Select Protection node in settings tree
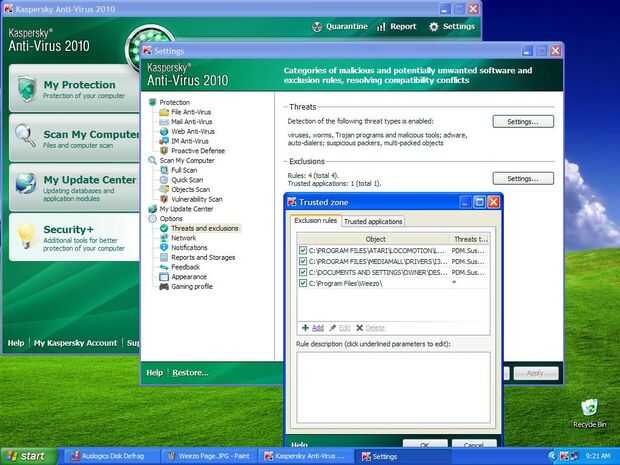620x465 pixels. click(174, 102)
